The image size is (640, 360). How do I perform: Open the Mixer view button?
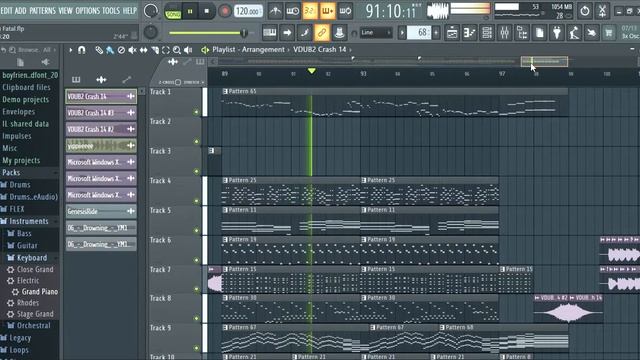click(504, 33)
